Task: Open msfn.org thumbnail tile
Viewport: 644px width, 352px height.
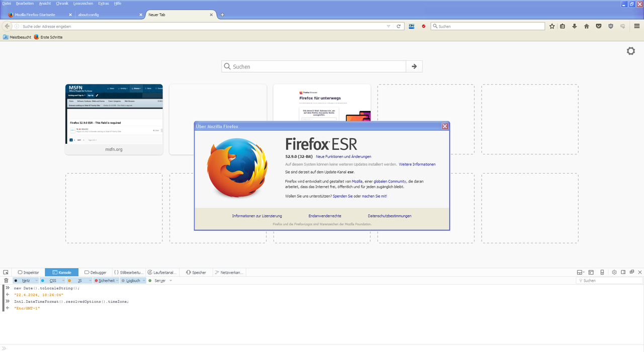Action: pos(114,119)
